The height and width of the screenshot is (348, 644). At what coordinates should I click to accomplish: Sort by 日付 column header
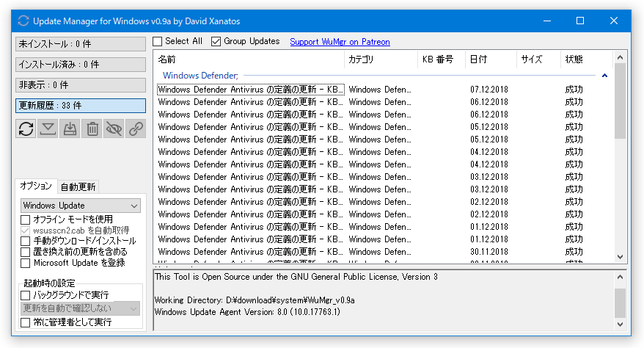[x=491, y=59]
